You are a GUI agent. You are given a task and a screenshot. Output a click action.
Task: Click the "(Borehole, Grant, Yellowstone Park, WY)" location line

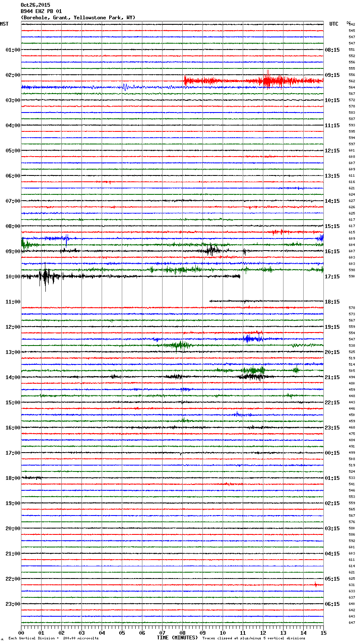point(78,18)
